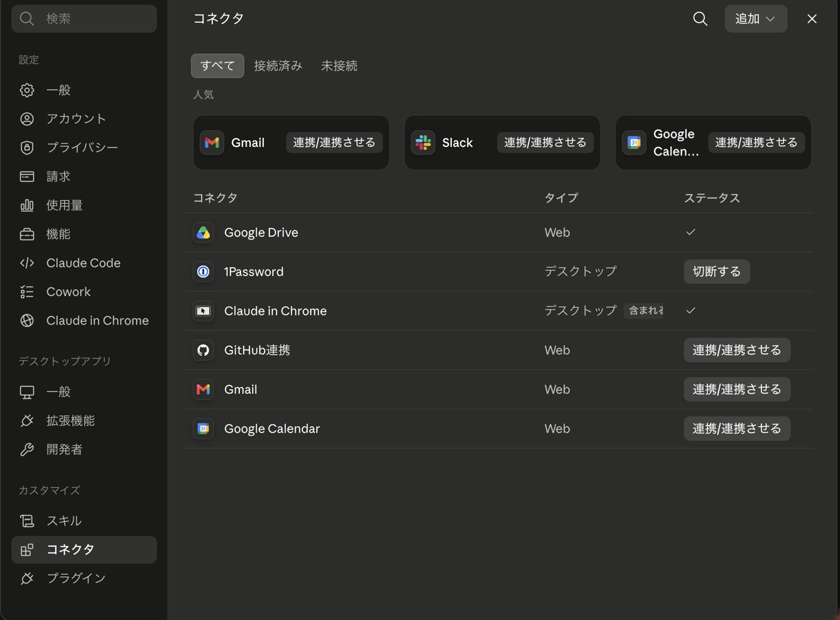840x620 pixels.
Task: Disconnect 1Password with 切断する
Action: tap(716, 272)
